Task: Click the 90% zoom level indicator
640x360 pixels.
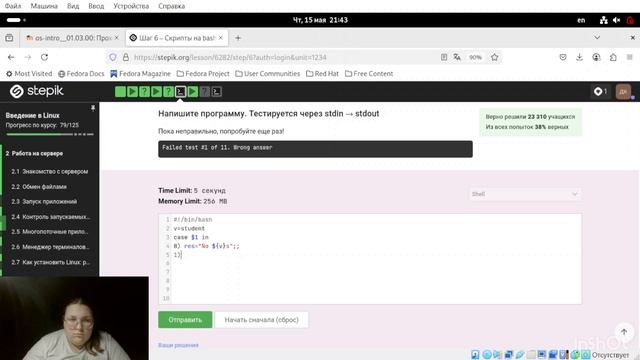Action: 475,57
